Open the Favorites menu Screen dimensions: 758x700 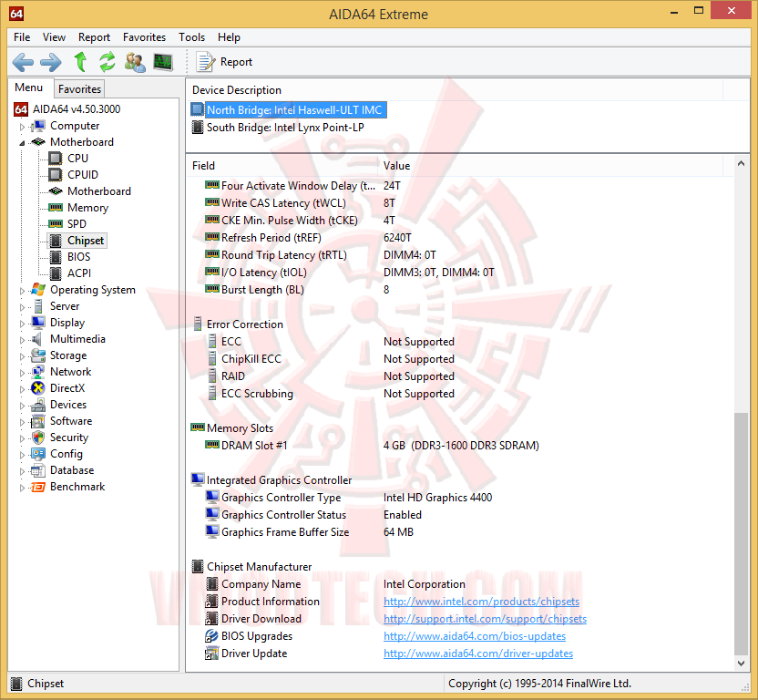pos(144,37)
